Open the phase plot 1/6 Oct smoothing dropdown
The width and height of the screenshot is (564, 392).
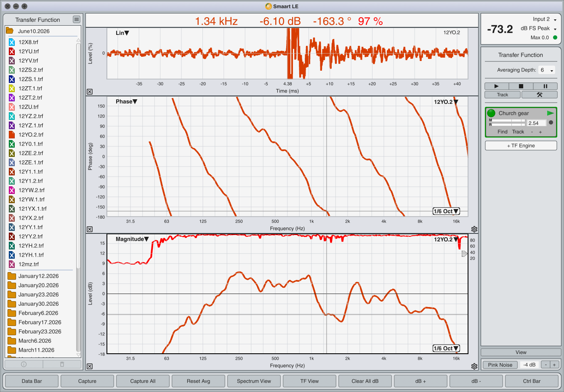coord(446,211)
